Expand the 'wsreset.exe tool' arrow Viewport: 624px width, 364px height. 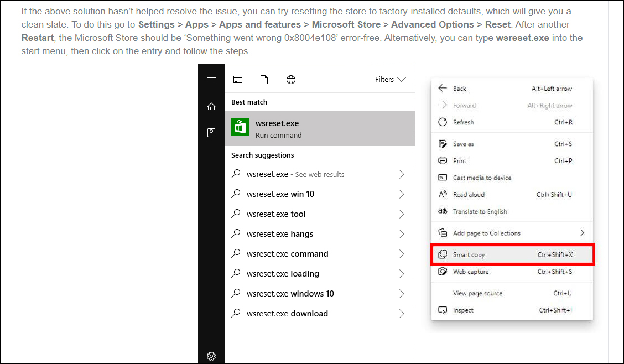click(402, 214)
